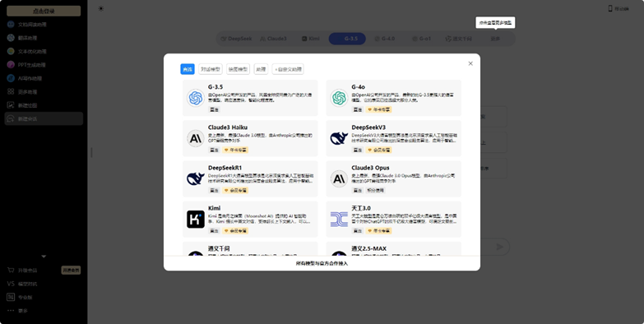Click the 会员专属 badge on Kimi card

click(235, 231)
